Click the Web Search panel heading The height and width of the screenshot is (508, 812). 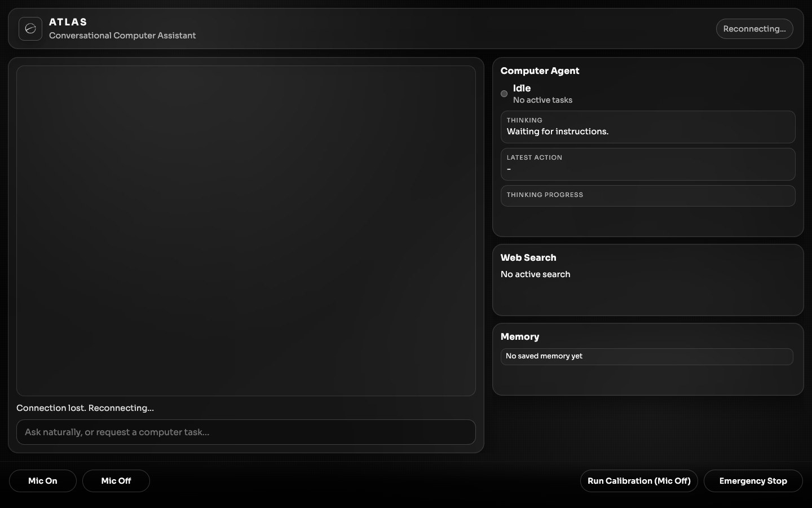[528, 257]
